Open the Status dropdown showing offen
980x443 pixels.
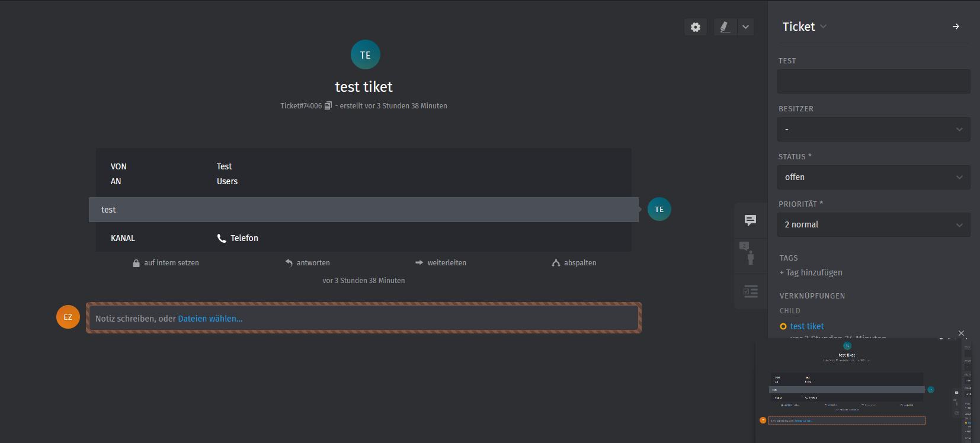pyautogui.click(x=873, y=178)
